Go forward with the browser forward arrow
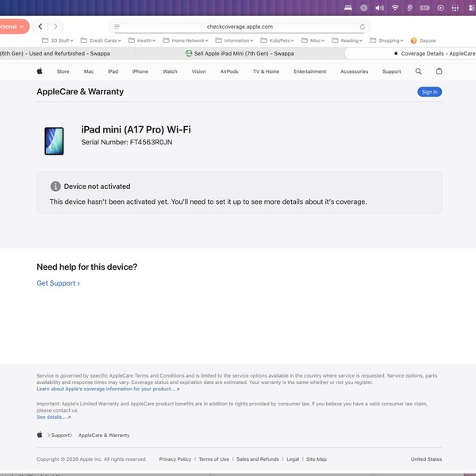This screenshot has width=476, height=476. point(56,27)
